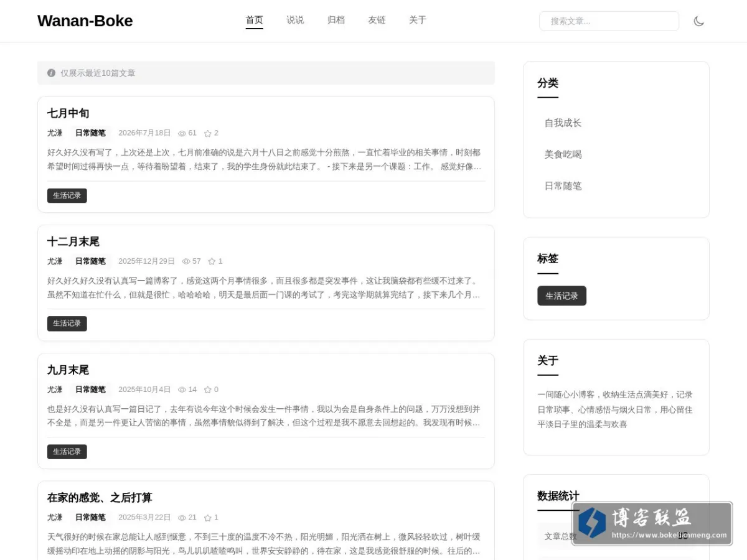Focus the 搜索文章 search box
Screen dimensions: 747x560
pos(609,21)
